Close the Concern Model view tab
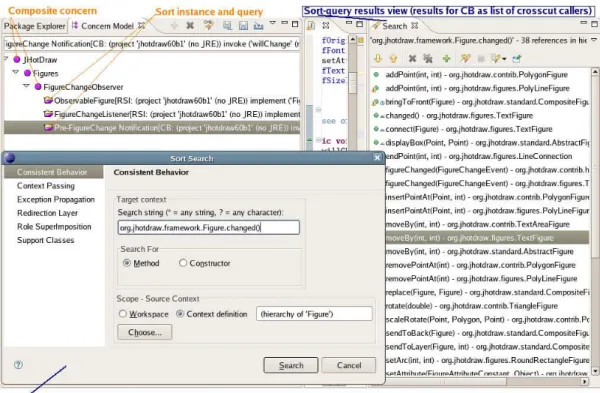Image resolution: width=600 pixels, height=393 pixels. [x=142, y=26]
